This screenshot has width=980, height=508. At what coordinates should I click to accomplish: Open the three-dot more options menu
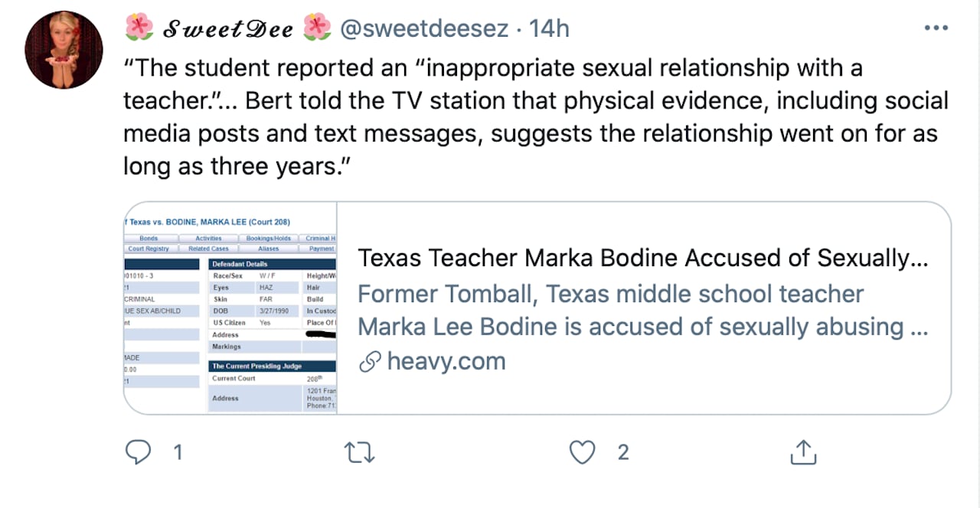(936, 29)
